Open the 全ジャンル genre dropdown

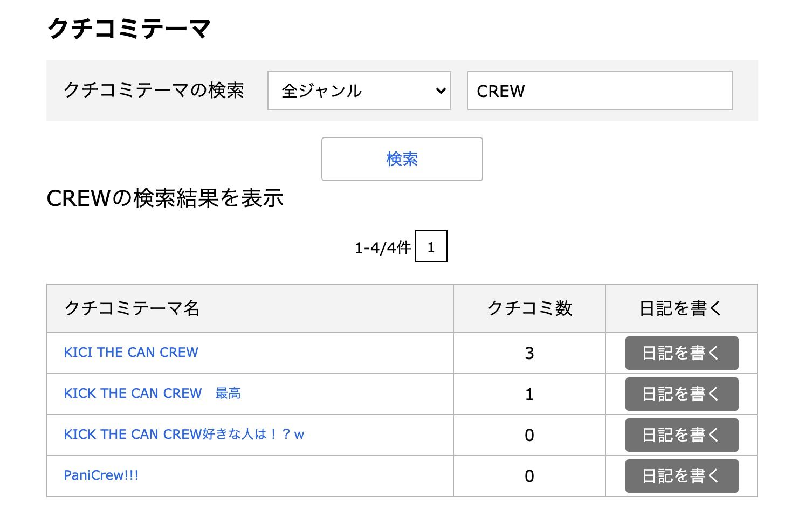(359, 91)
